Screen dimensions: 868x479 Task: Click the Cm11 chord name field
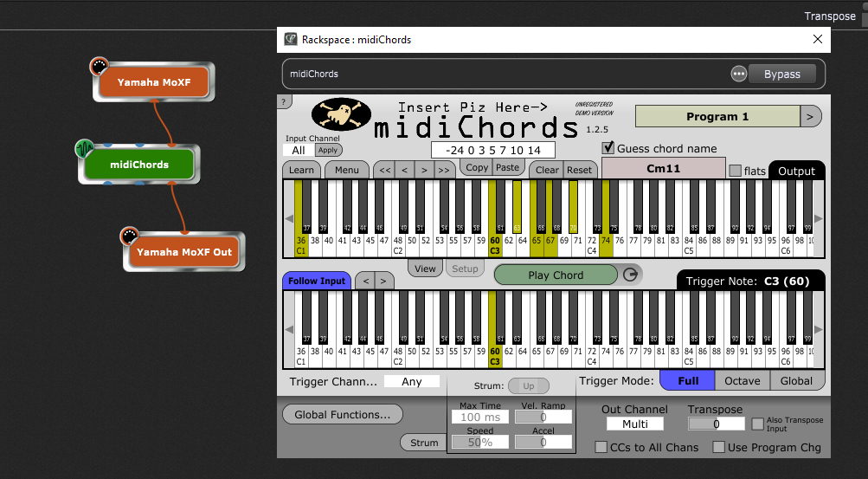pyautogui.click(x=663, y=168)
